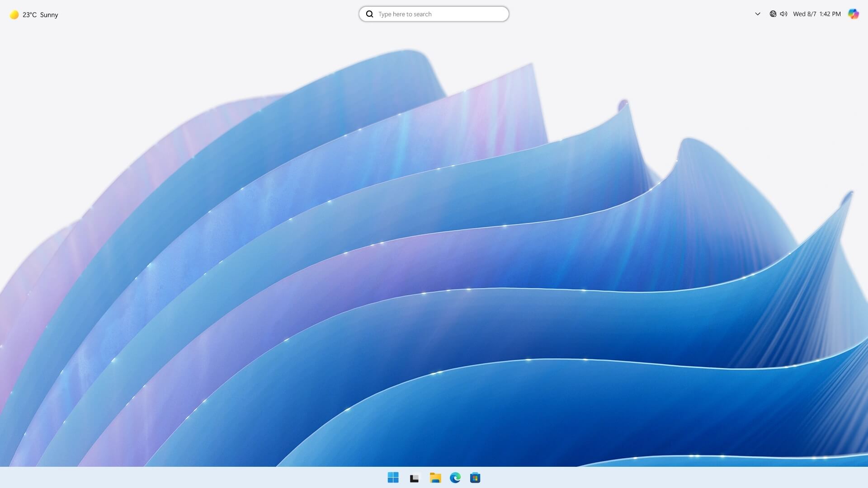
Task: Click the volume speaker icon
Action: (783, 14)
